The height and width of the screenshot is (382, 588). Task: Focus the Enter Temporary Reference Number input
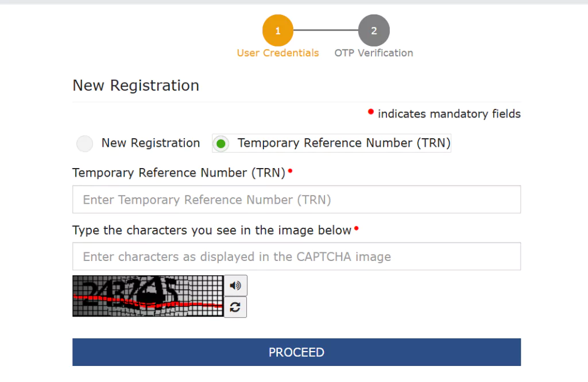tap(296, 200)
